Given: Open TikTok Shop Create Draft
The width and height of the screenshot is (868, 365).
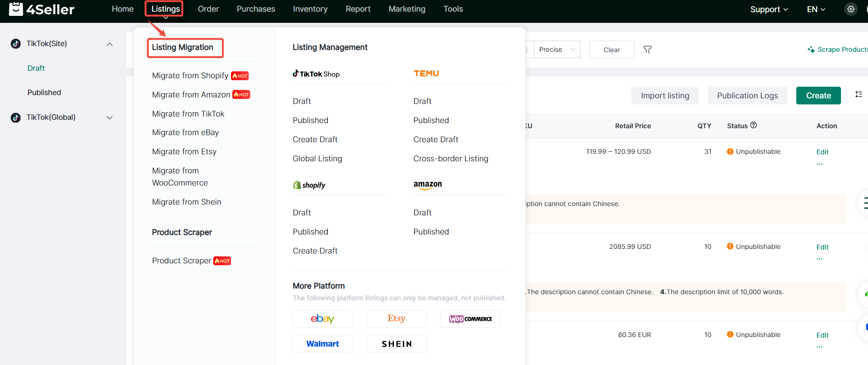Looking at the screenshot, I should 315,139.
